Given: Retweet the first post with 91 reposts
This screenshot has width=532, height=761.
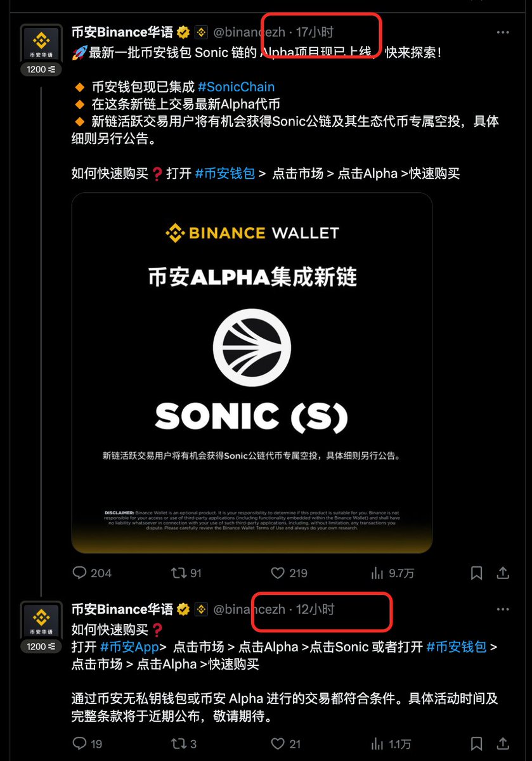Looking at the screenshot, I should 186,573.
